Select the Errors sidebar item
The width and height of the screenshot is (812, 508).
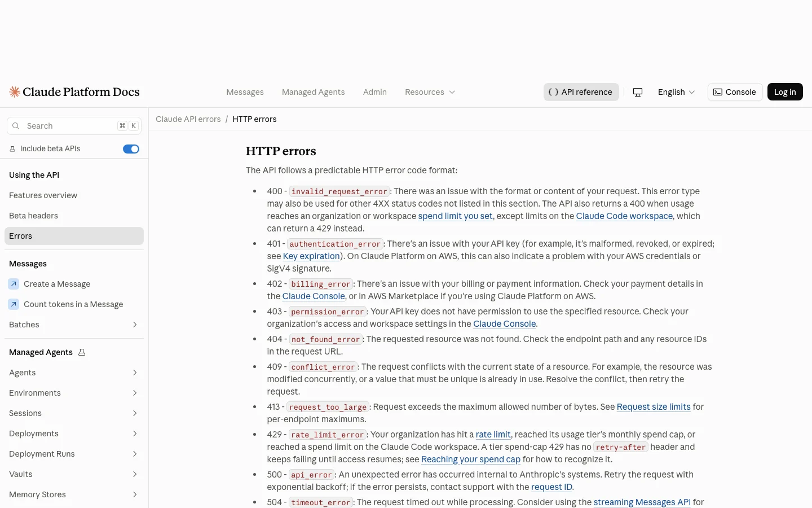tap(74, 236)
